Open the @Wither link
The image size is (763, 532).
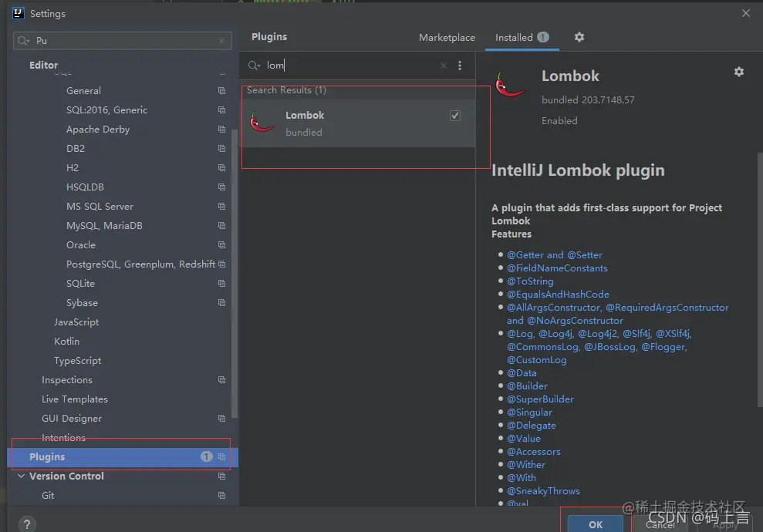coord(526,465)
